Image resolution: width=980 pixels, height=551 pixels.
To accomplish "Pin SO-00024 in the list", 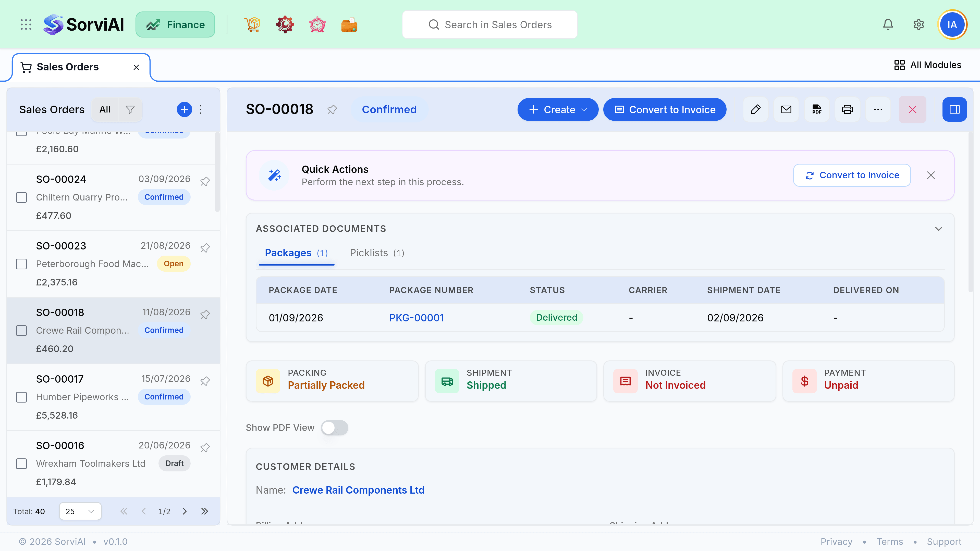I will (205, 181).
